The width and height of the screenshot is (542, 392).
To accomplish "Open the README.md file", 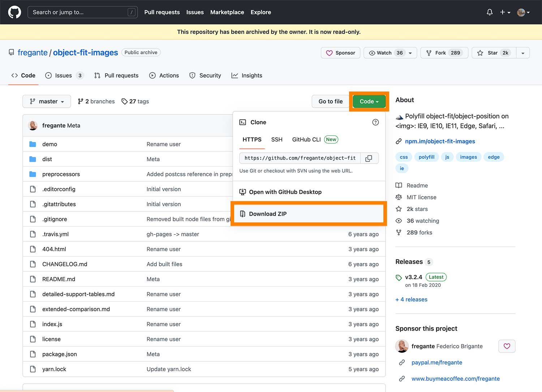I will pos(59,279).
